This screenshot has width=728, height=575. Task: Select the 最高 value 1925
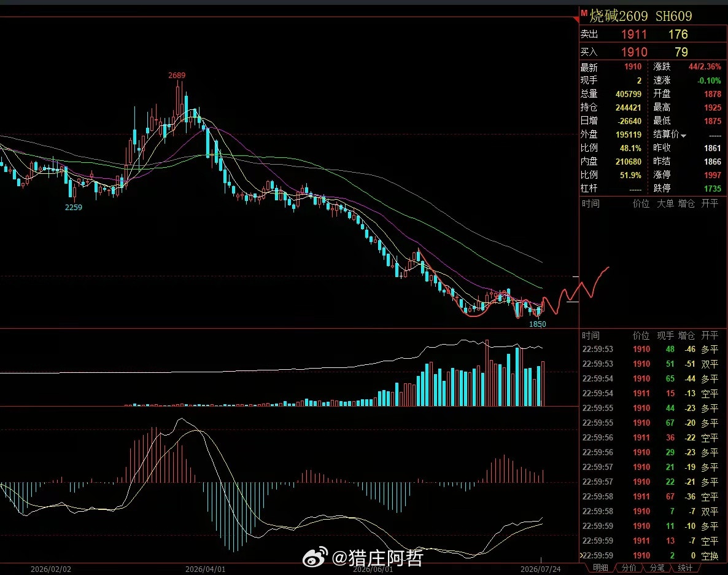(x=713, y=108)
